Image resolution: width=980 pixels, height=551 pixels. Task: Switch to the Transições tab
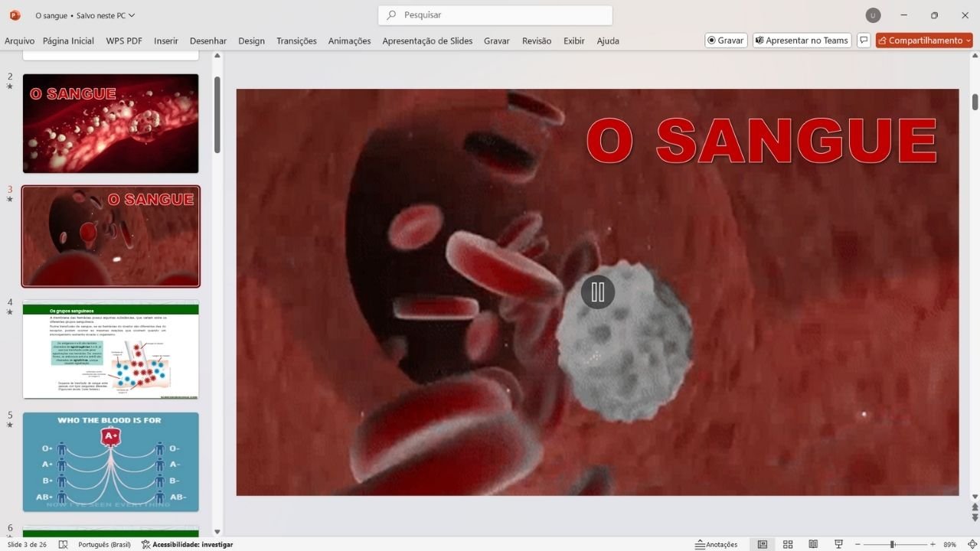296,41
